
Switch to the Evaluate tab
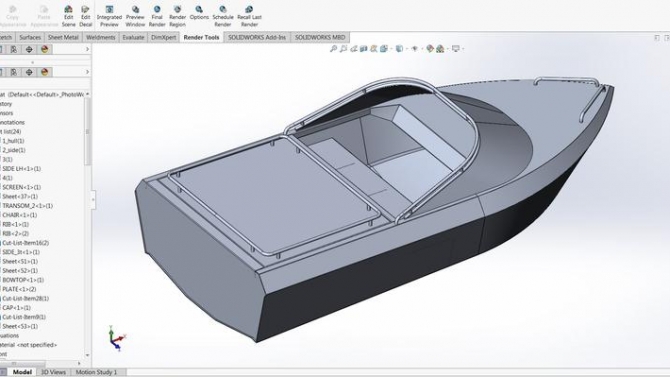tap(133, 37)
